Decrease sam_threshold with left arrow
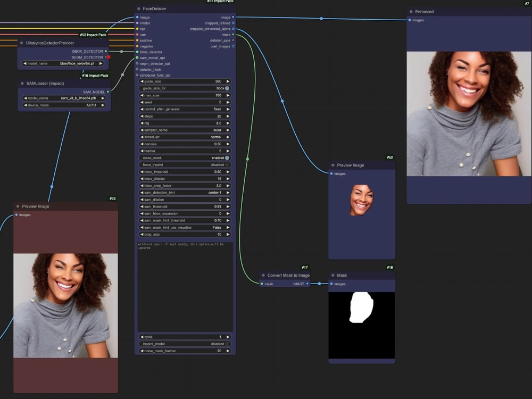The image size is (532, 399). click(x=142, y=206)
